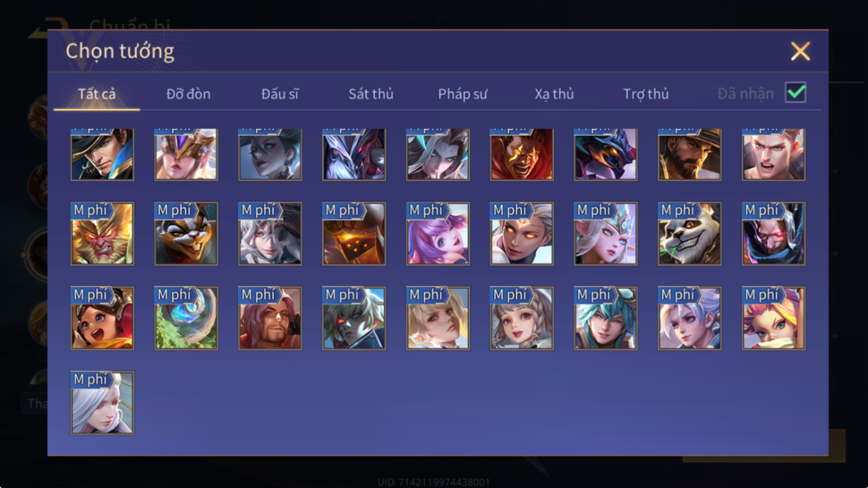The width and height of the screenshot is (868, 488).
Task: Pick the green nature spirit hero portrait
Action: pyautogui.click(x=186, y=318)
